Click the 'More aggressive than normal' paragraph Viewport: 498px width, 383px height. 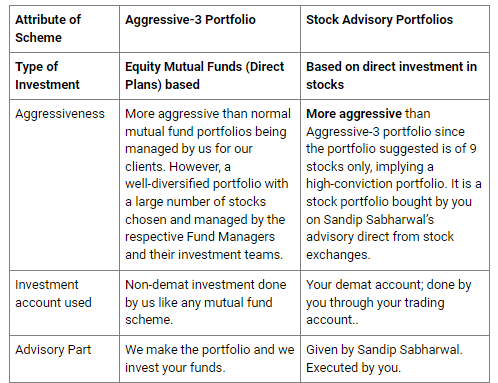(x=208, y=184)
